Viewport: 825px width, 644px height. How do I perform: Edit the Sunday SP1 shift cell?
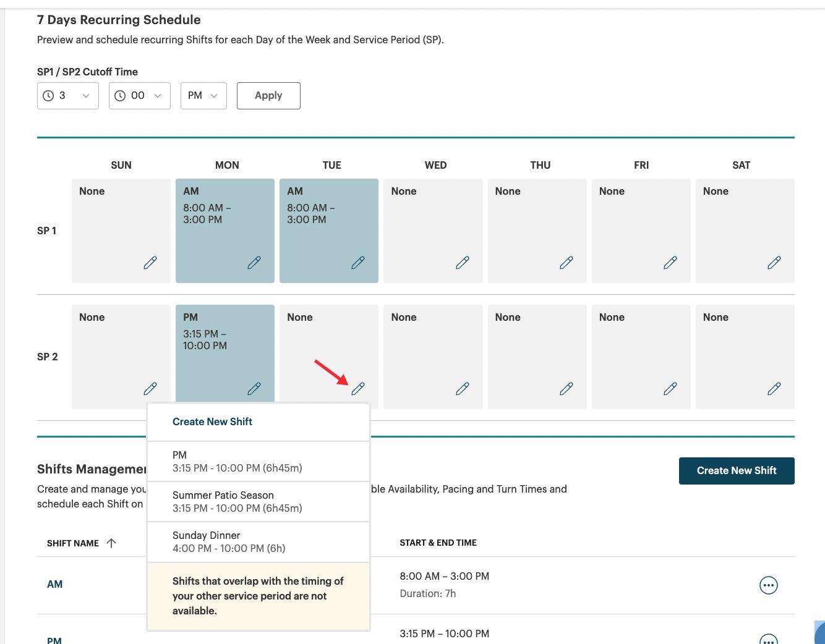coord(150,263)
